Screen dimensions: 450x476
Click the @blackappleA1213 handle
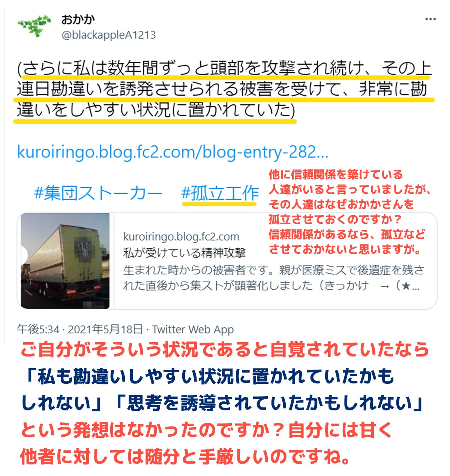(108, 35)
